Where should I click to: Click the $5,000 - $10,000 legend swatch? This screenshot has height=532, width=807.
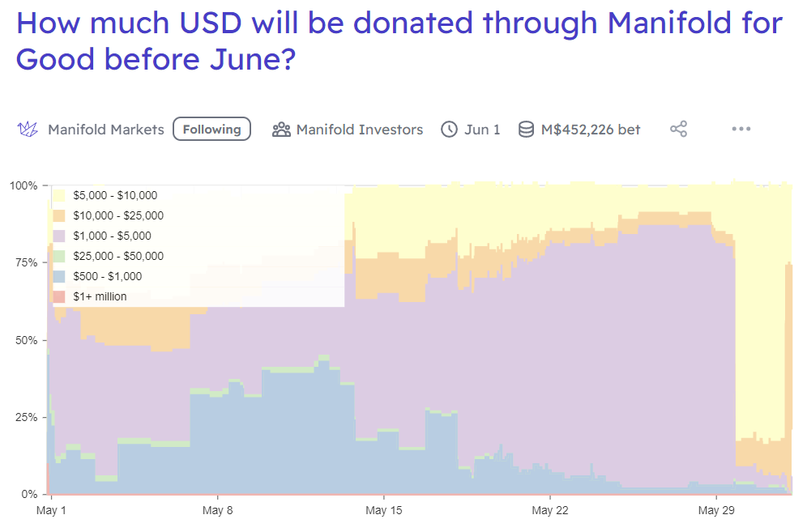[x=59, y=196]
